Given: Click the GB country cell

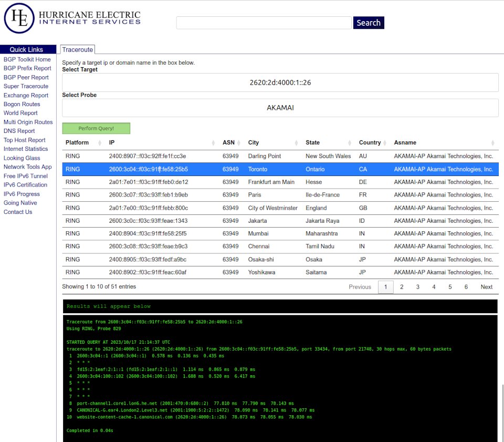Looking at the screenshot, I should [363, 208].
